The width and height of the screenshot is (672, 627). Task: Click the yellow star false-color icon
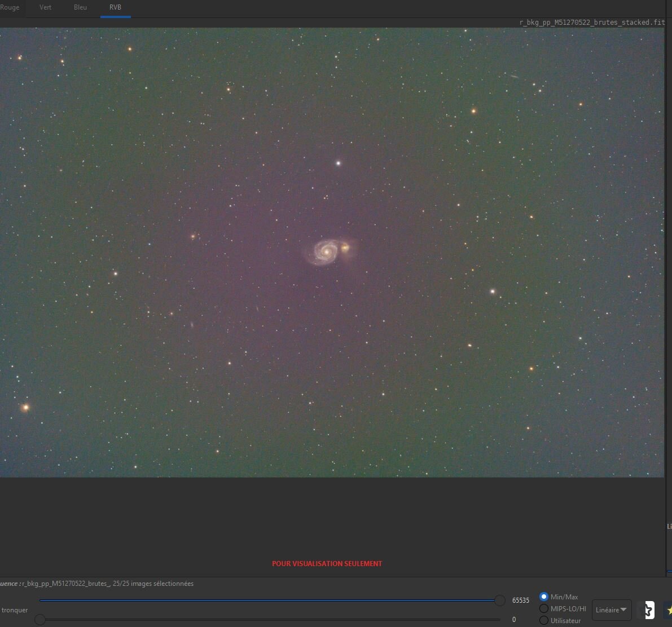click(668, 610)
